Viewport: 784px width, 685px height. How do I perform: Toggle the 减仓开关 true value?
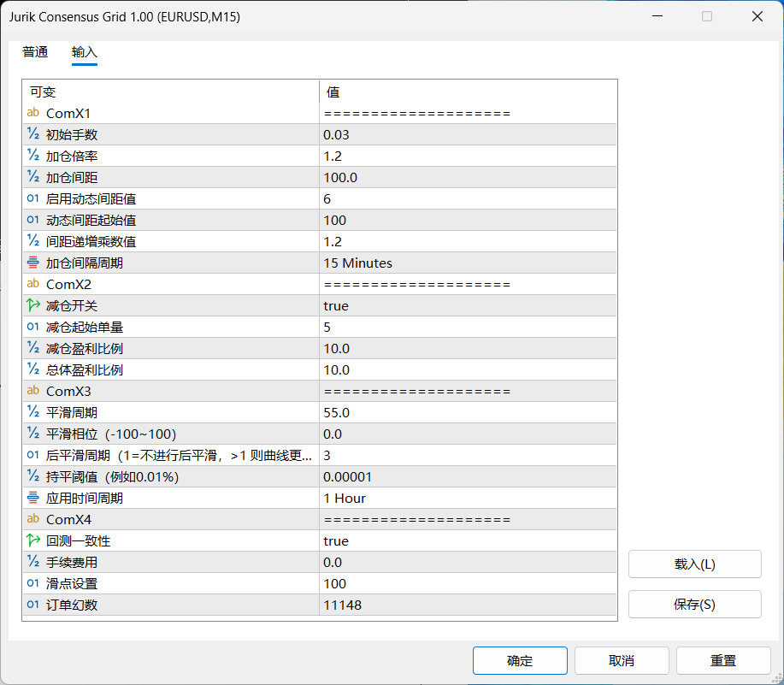tap(468, 305)
